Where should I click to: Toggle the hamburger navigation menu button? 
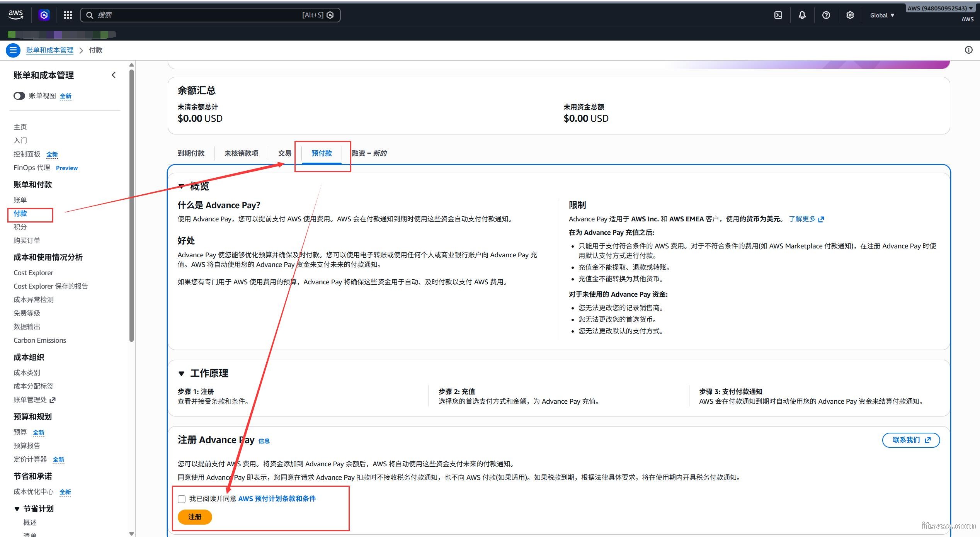click(13, 50)
